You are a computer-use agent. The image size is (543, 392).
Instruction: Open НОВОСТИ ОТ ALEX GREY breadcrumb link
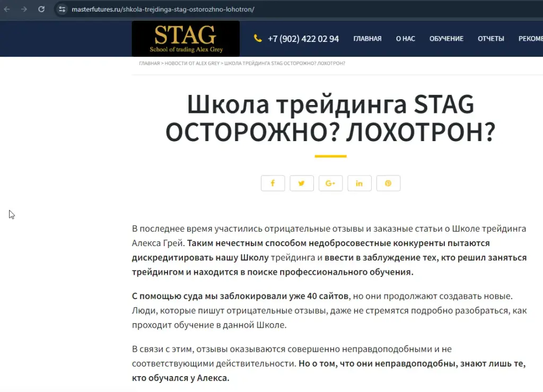coord(192,63)
